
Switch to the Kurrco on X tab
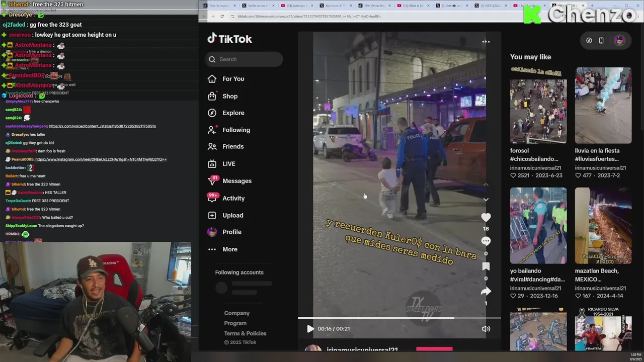336,6
